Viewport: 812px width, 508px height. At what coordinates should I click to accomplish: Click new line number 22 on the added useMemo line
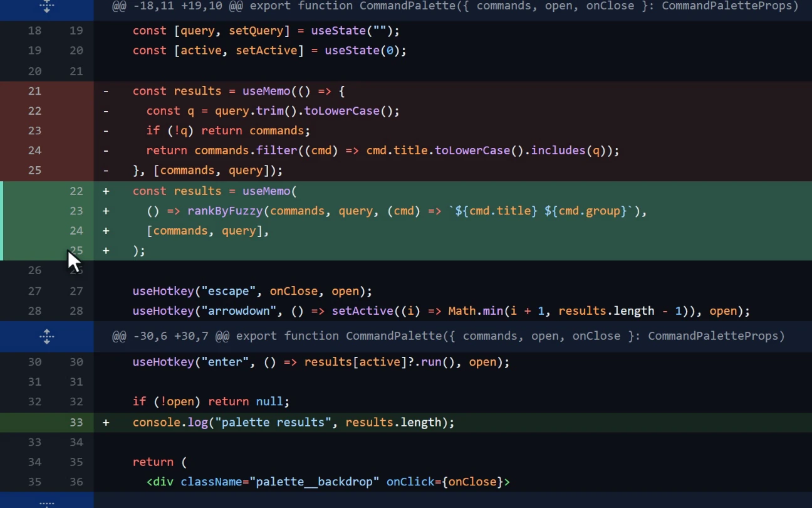pos(76,191)
